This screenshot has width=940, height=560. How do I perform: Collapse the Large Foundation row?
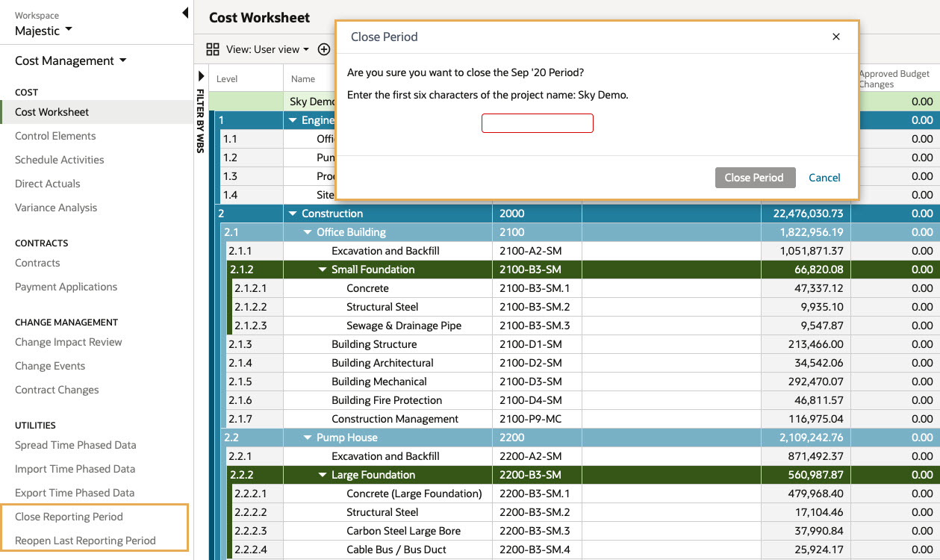click(323, 475)
